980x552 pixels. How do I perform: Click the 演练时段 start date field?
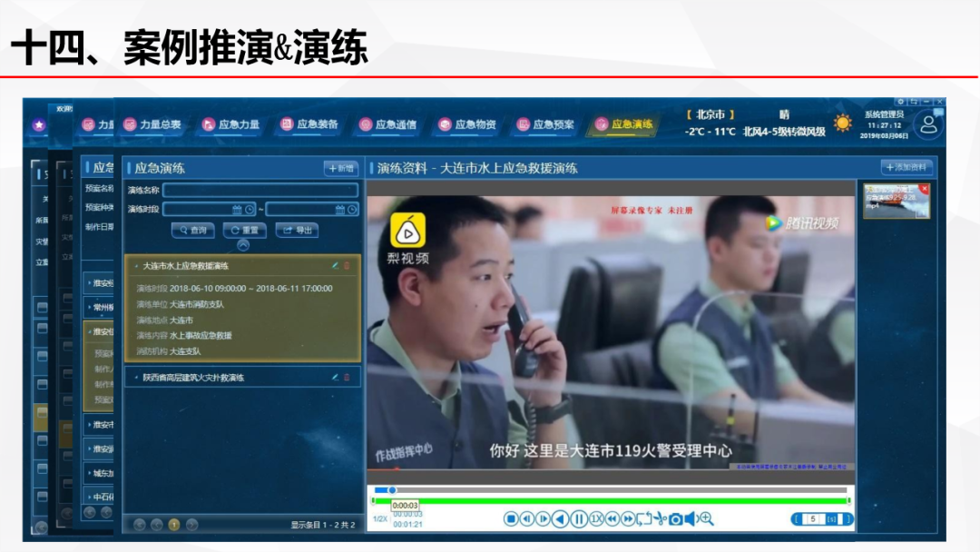[x=210, y=210]
